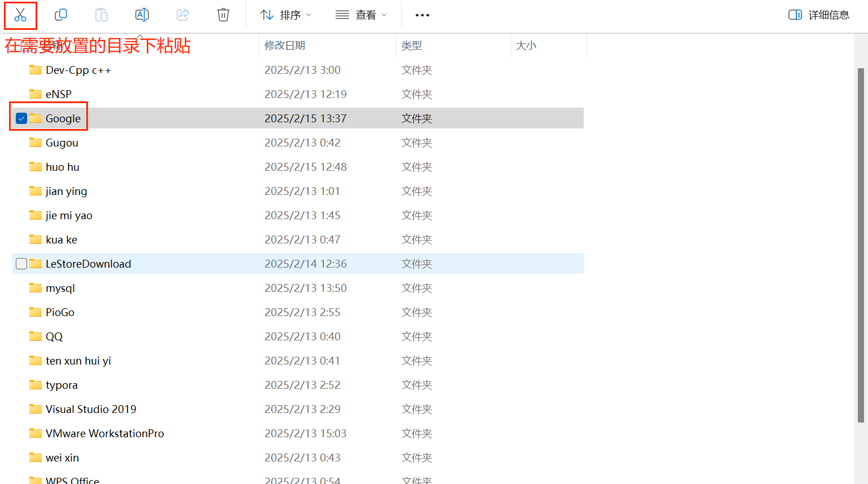The height and width of the screenshot is (484, 868).
Task: Click the Rename icon in toolbar
Action: (142, 15)
